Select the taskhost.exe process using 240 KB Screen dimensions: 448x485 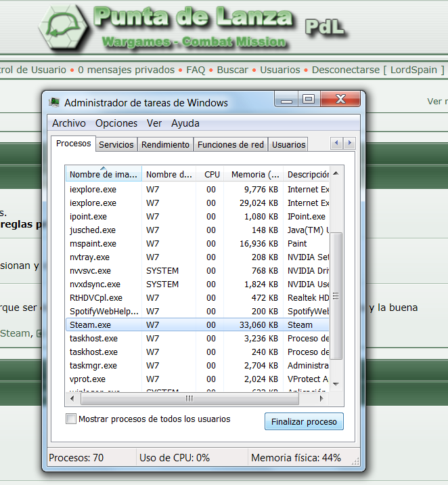pyautogui.click(x=197, y=352)
